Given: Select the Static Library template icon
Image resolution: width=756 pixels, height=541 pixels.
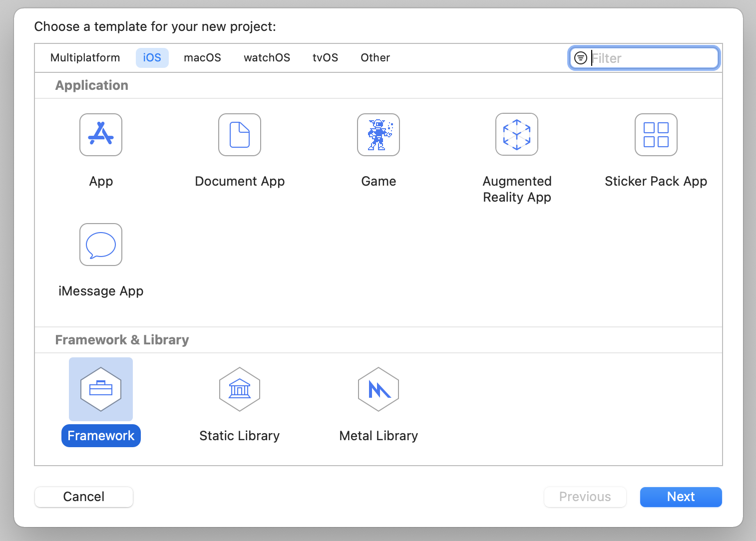Looking at the screenshot, I should [x=240, y=389].
